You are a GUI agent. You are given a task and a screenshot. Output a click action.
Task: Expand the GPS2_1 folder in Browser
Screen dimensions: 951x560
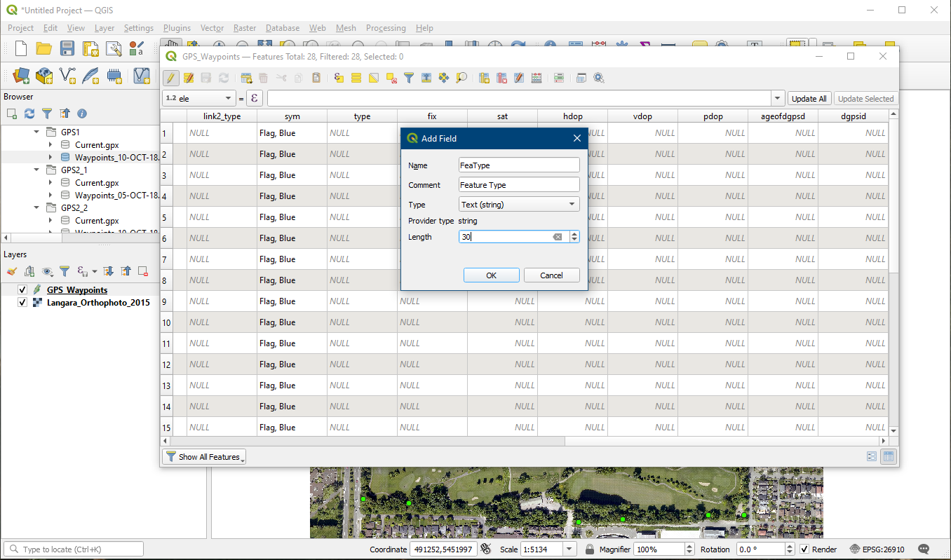point(36,170)
